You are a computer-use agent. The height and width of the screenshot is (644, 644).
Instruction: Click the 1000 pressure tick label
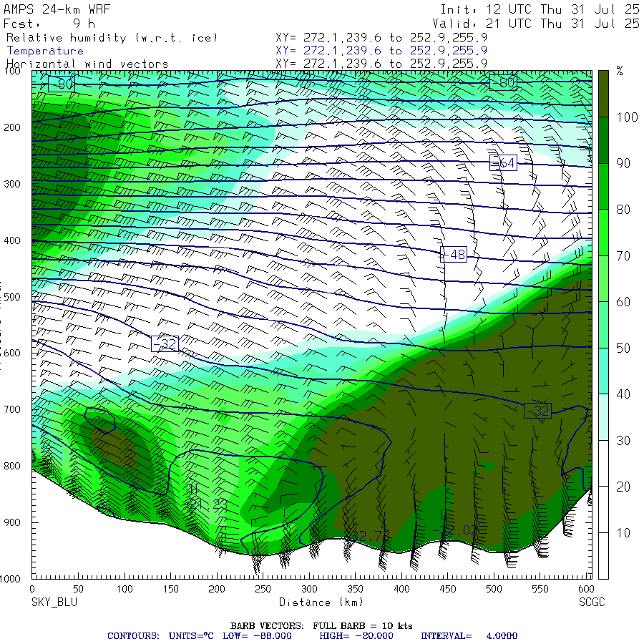point(10,579)
